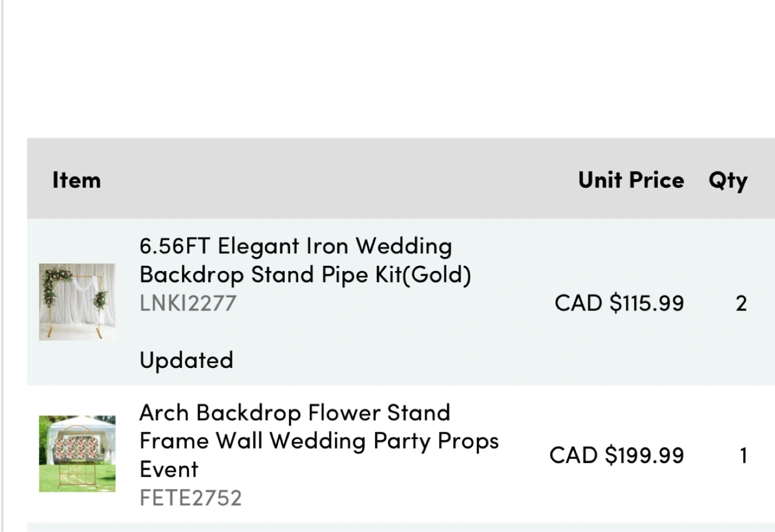The width and height of the screenshot is (775, 532).
Task: Click the Unit Price column header
Action: coord(631,180)
